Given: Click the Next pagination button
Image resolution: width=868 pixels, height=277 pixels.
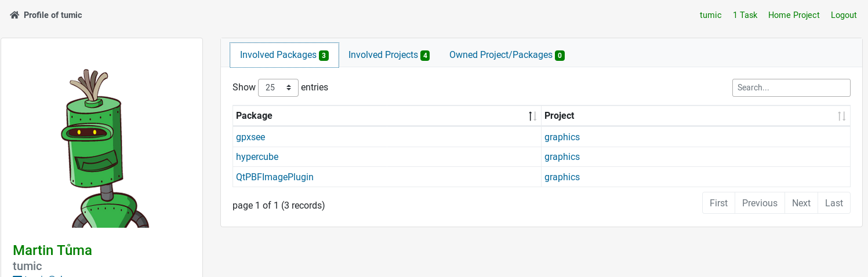Looking at the screenshot, I should (x=801, y=203).
